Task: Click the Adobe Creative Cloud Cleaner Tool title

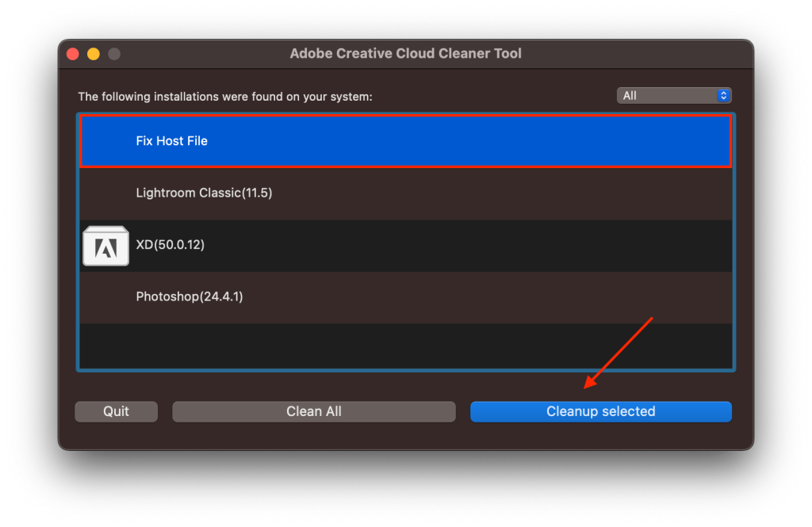Action: pos(405,53)
